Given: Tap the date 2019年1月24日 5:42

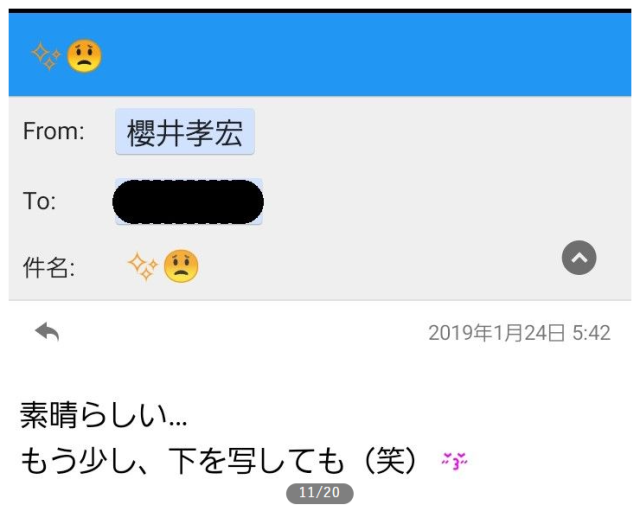Looking at the screenshot, I should click(x=519, y=333).
